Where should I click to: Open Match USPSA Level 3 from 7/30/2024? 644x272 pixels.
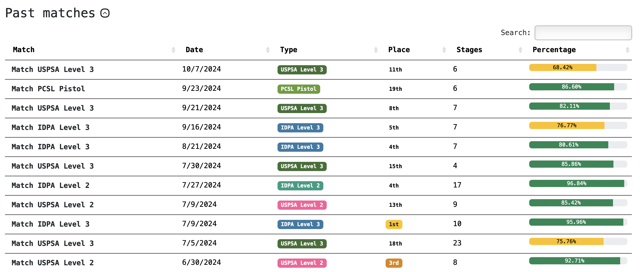(x=53, y=166)
